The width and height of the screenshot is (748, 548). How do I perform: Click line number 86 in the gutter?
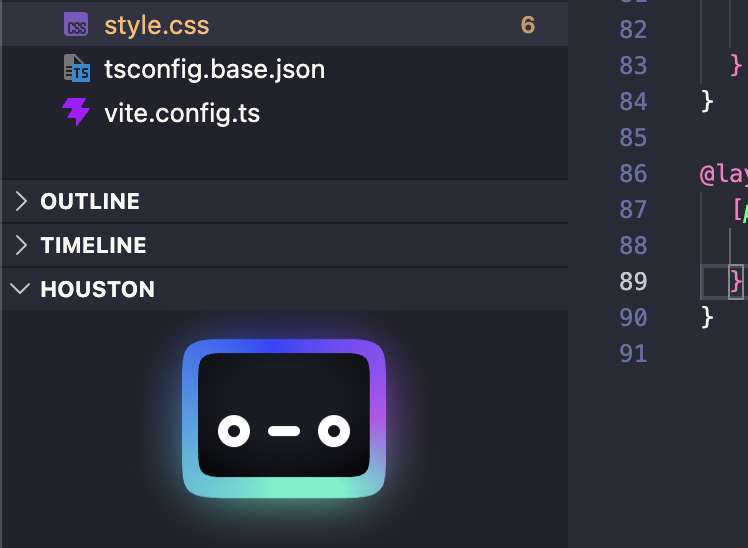pyautogui.click(x=633, y=174)
